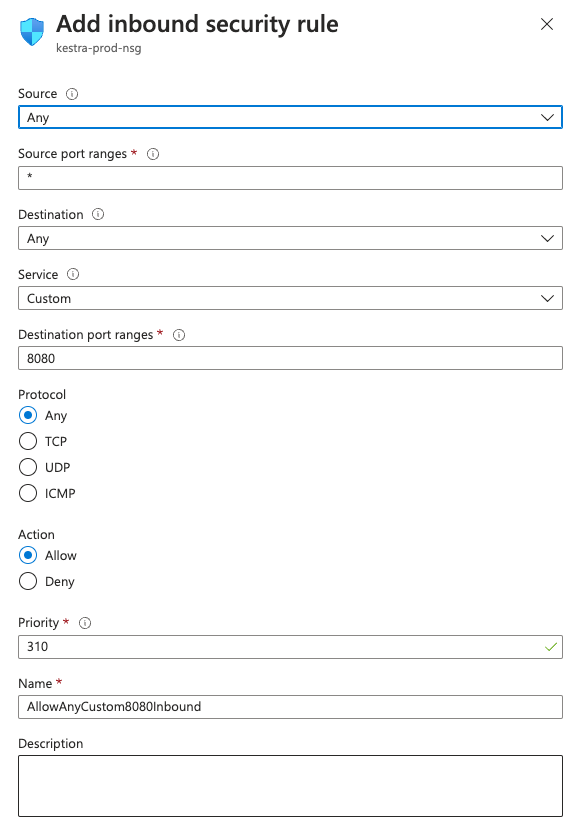Select the TCP protocol option
Image resolution: width=578 pixels, height=831 pixels.
pos(28,441)
